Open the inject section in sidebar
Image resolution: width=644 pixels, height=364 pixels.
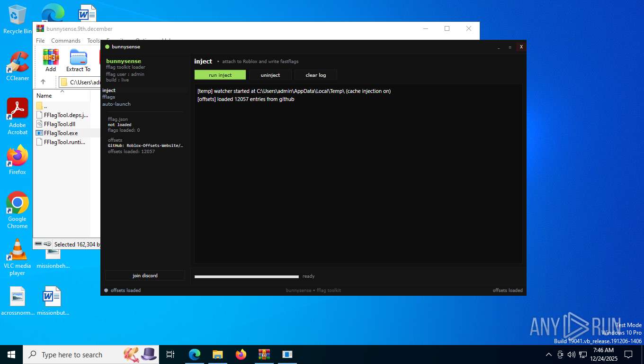109,90
